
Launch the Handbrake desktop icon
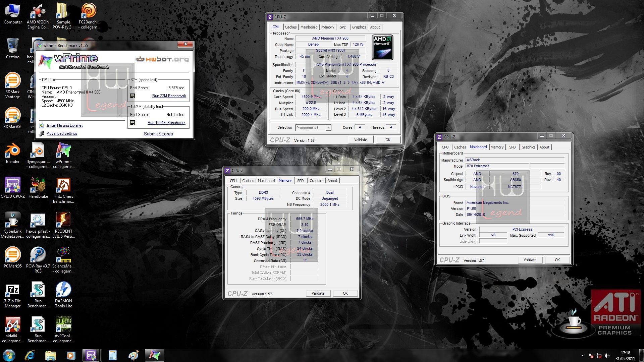pyautogui.click(x=38, y=188)
